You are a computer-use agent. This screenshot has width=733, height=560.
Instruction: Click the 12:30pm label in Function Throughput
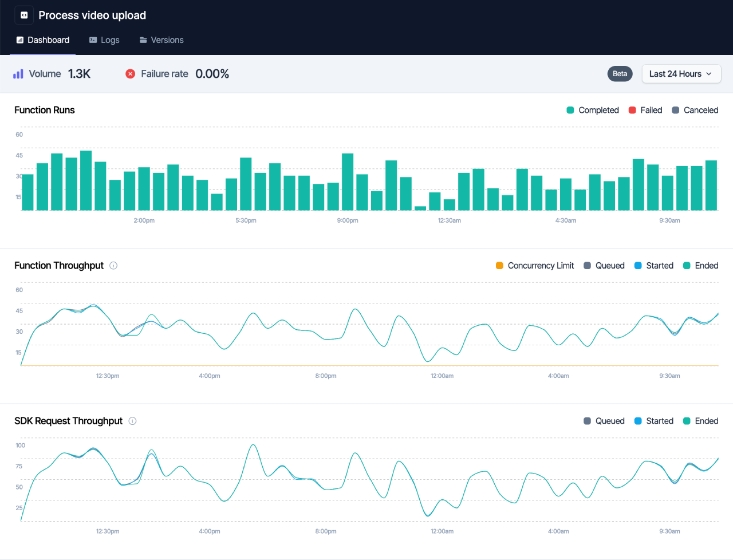pyautogui.click(x=108, y=376)
